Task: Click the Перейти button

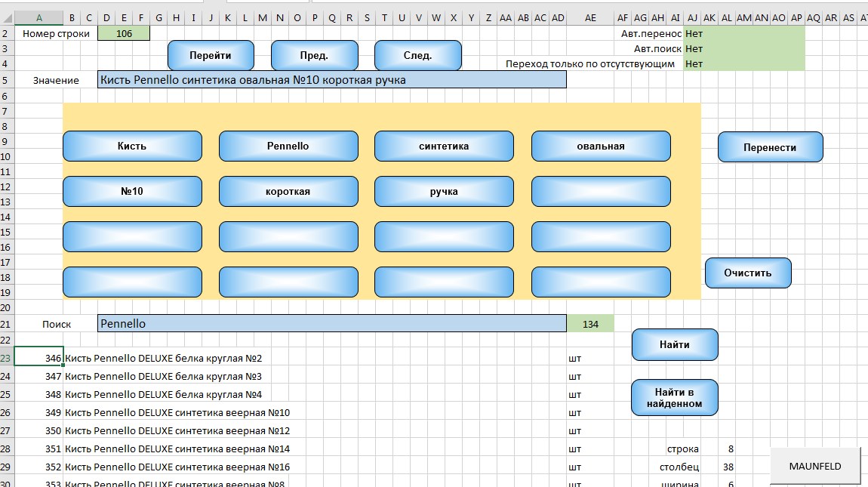Action: click(211, 55)
